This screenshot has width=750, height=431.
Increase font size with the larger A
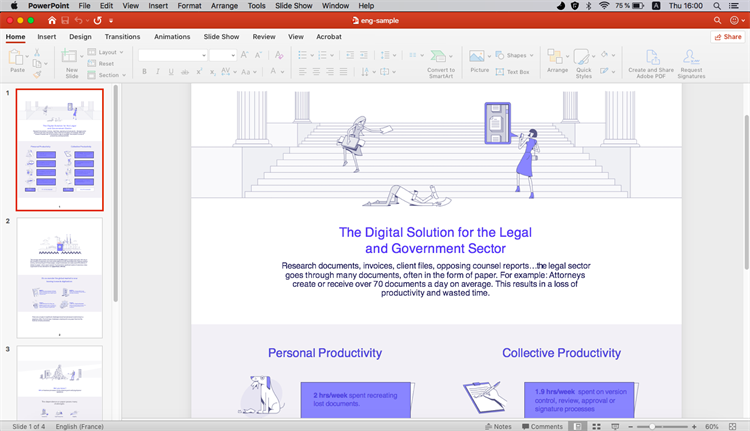pyautogui.click(x=244, y=55)
